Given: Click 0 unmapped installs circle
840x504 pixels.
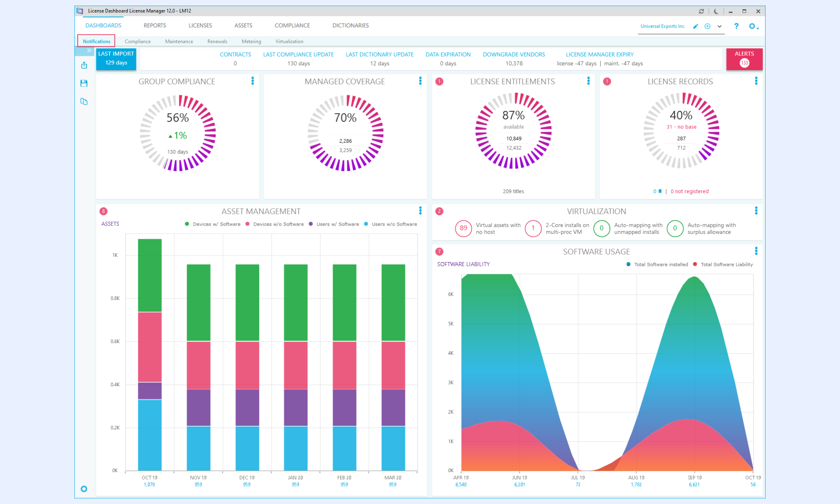Looking at the screenshot, I should click(601, 228).
